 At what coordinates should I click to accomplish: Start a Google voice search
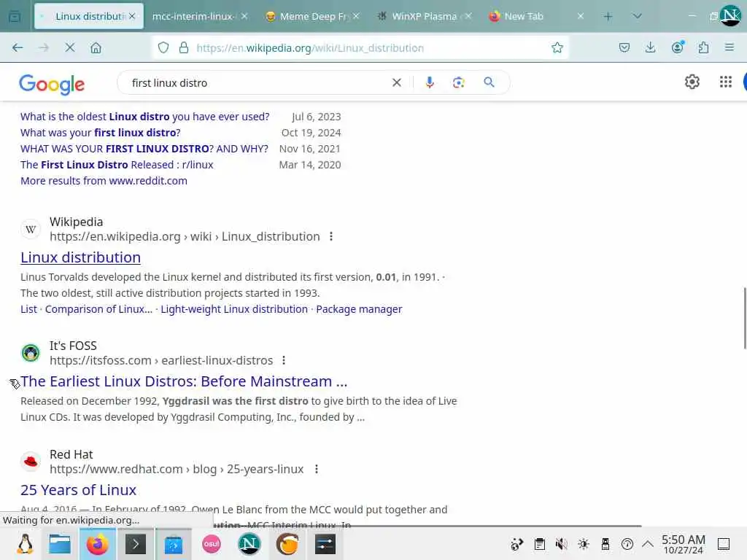coord(429,83)
